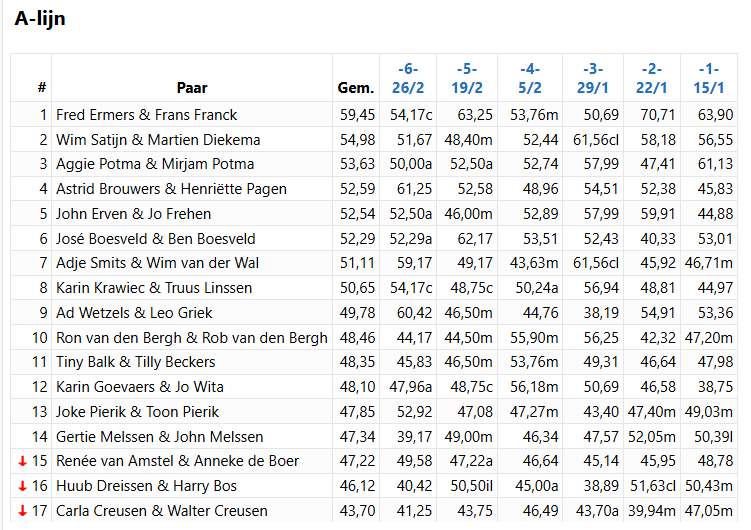Select pair Karin Krawiec & Truus Linssen
The image size is (751, 530).
(x=154, y=288)
